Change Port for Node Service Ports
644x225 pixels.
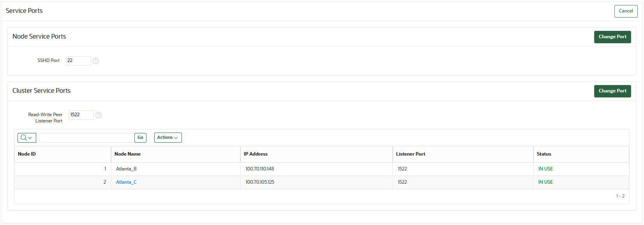tap(612, 37)
